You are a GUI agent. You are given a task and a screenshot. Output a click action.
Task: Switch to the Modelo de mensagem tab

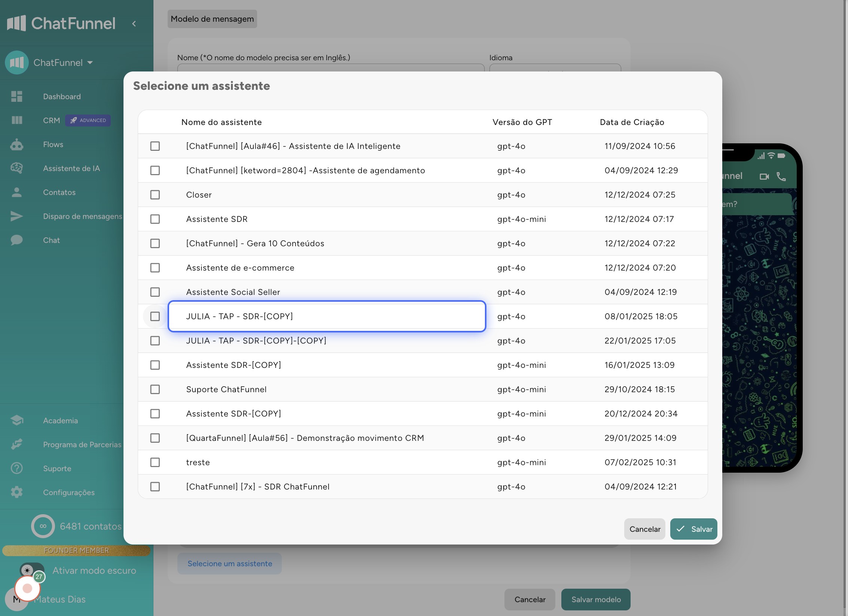(212, 19)
